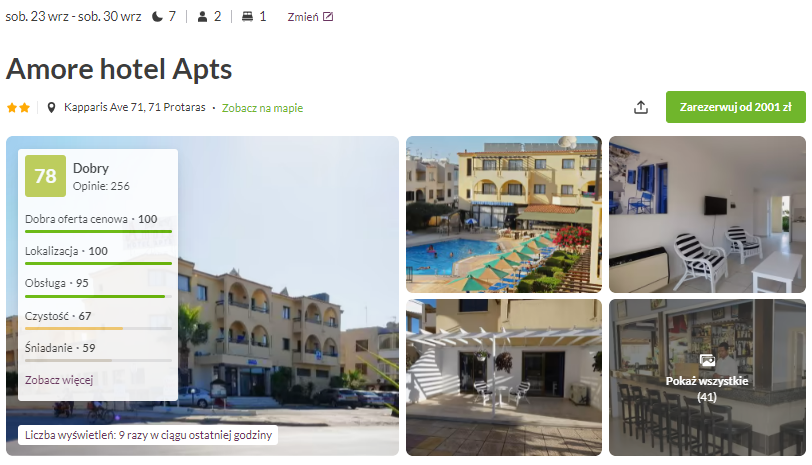
Task: Open the room interior photo thumbnail
Action: [x=707, y=214]
